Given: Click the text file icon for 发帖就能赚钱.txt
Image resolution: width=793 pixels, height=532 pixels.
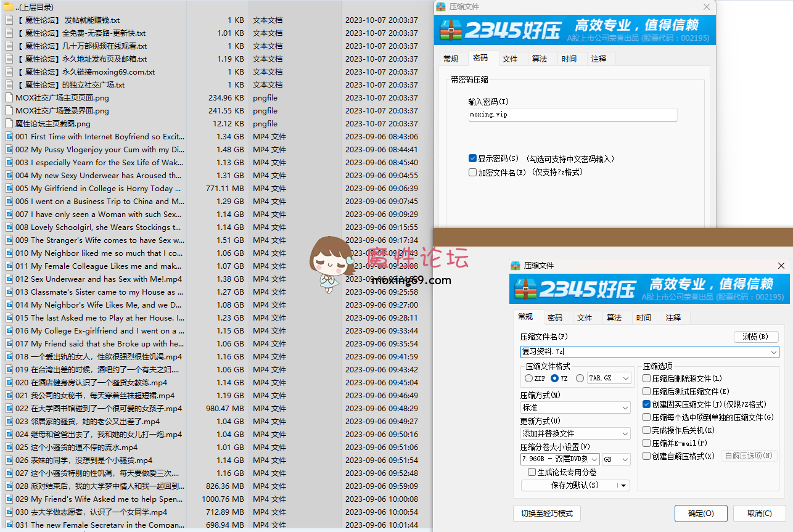Looking at the screenshot, I should tap(9, 20).
